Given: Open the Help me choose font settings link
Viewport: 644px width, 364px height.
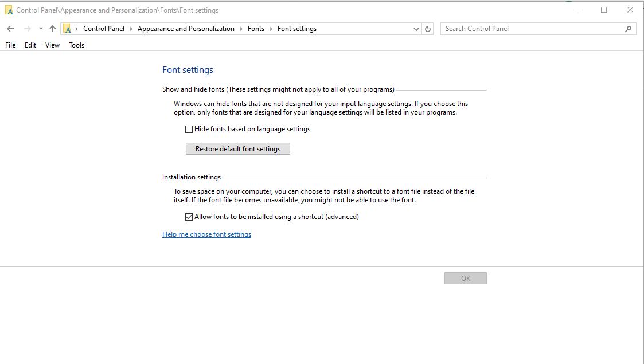Looking at the screenshot, I should 206,234.
